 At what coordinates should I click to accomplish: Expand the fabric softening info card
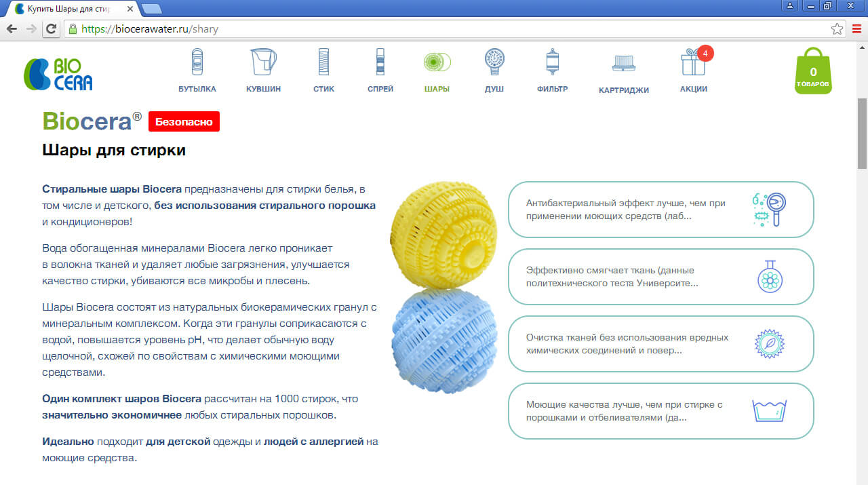tap(660, 277)
